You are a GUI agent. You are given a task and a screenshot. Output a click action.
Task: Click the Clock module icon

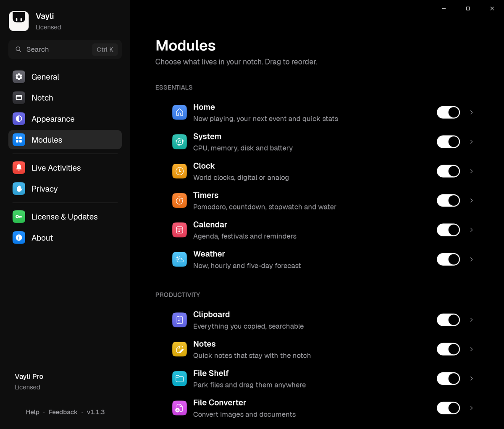(179, 171)
